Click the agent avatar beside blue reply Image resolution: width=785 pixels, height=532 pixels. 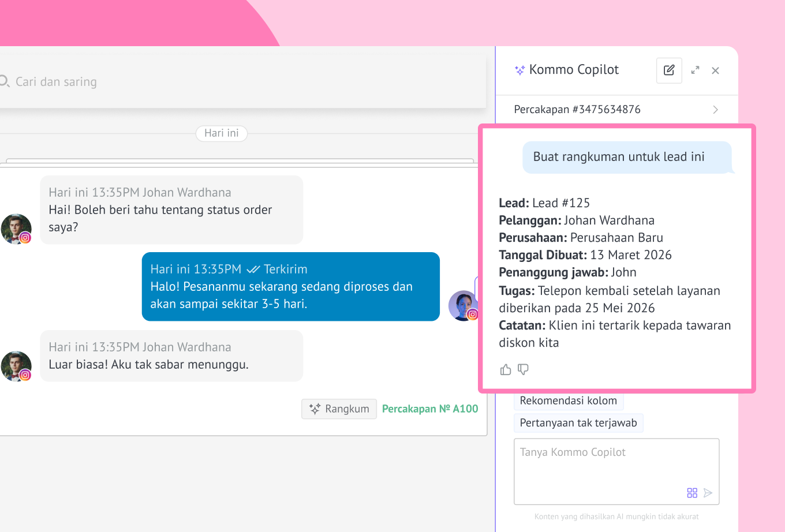coord(463,306)
